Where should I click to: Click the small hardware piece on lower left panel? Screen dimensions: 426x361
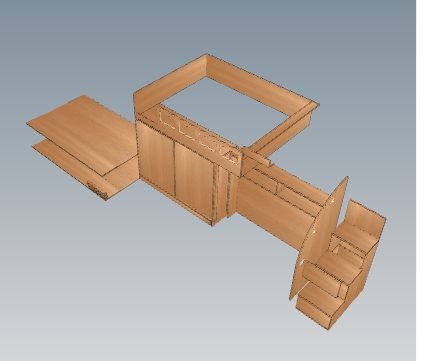click(x=97, y=189)
